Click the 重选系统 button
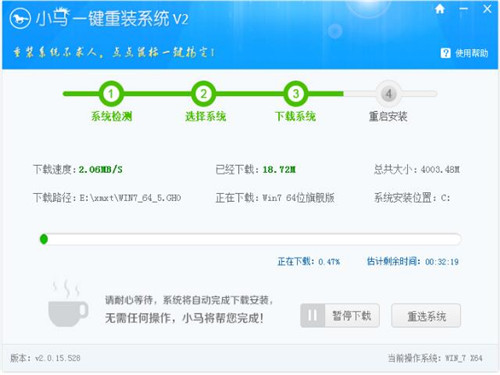Viewport: 500px width, 375px height. 426,315
